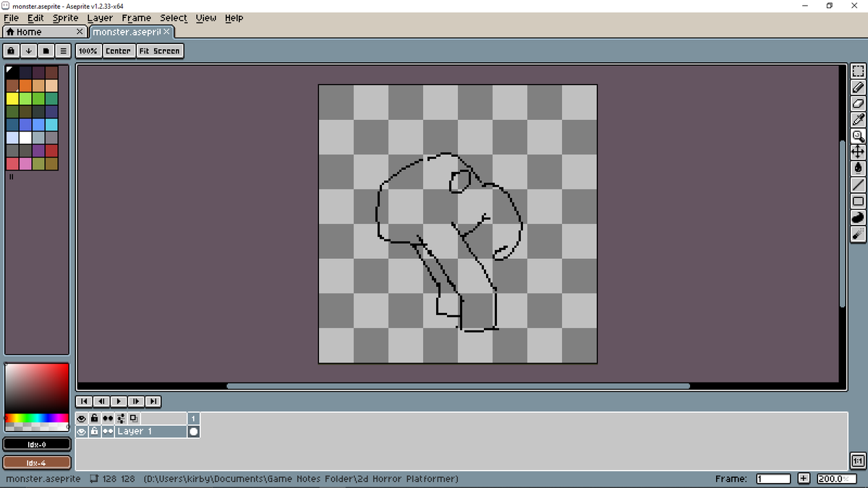
Task: Open the palette presets button
Action: click(46, 51)
